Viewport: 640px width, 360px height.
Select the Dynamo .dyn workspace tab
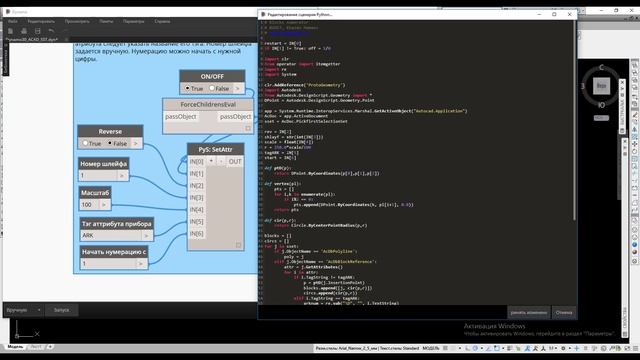(x=31, y=40)
